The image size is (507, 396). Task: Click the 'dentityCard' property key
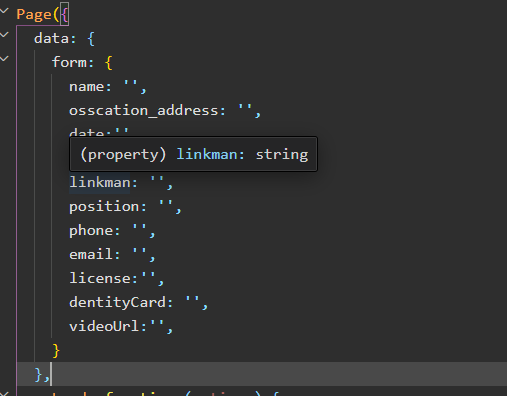[x=117, y=302]
